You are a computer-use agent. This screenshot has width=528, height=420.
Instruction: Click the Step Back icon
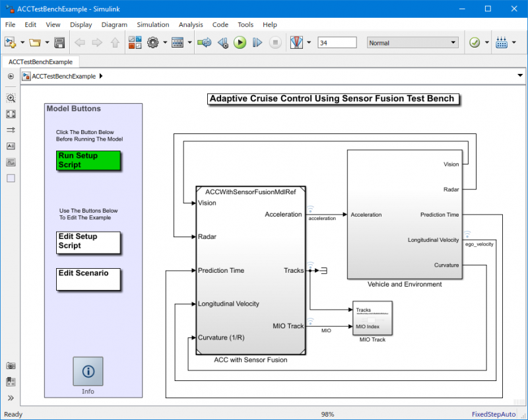pyautogui.click(x=223, y=43)
